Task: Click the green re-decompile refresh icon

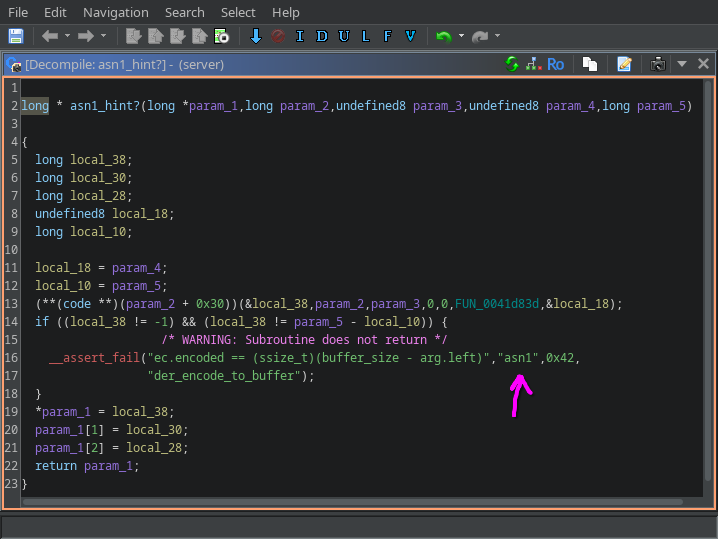Action: click(x=512, y=64)
